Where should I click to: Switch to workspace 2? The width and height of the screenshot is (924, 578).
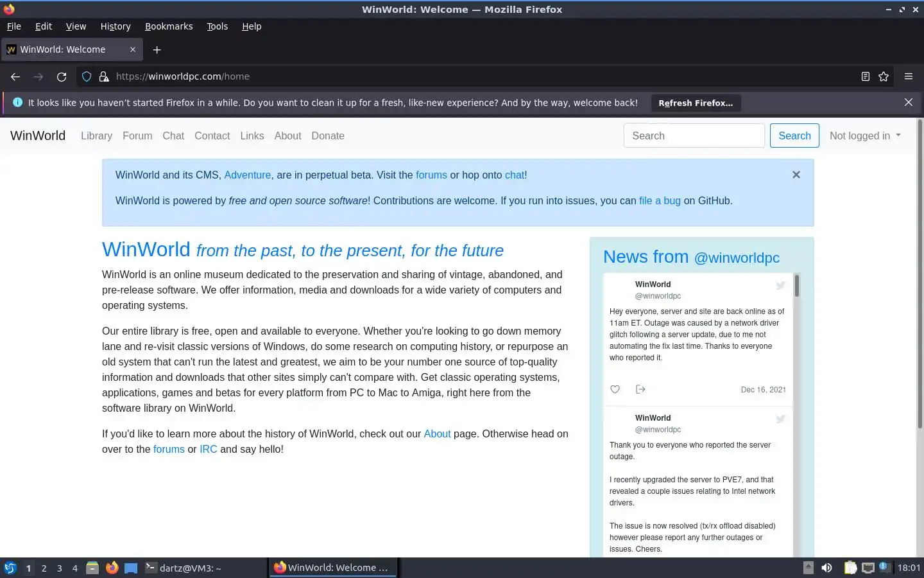click(x=44, y=568)
